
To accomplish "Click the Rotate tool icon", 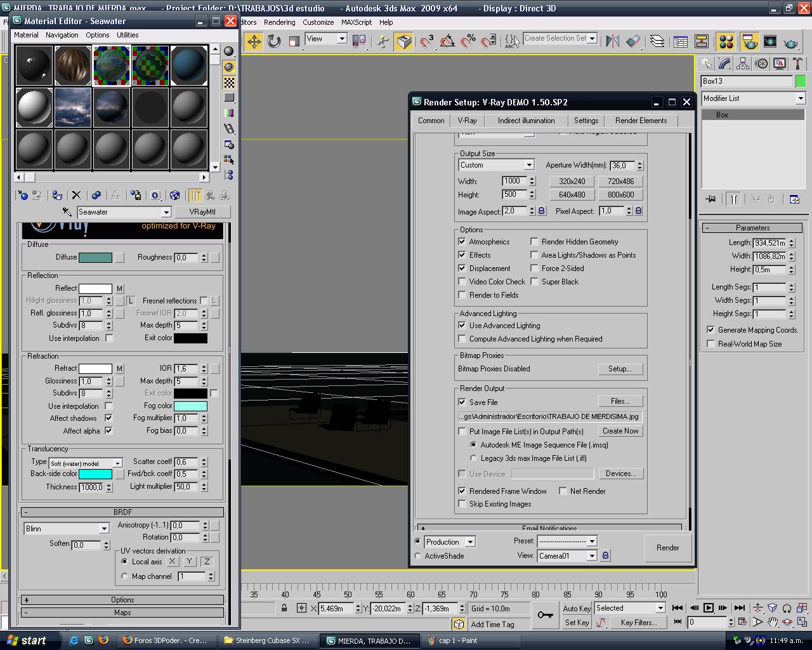I will pyautogui.click(x=274, y=42).
